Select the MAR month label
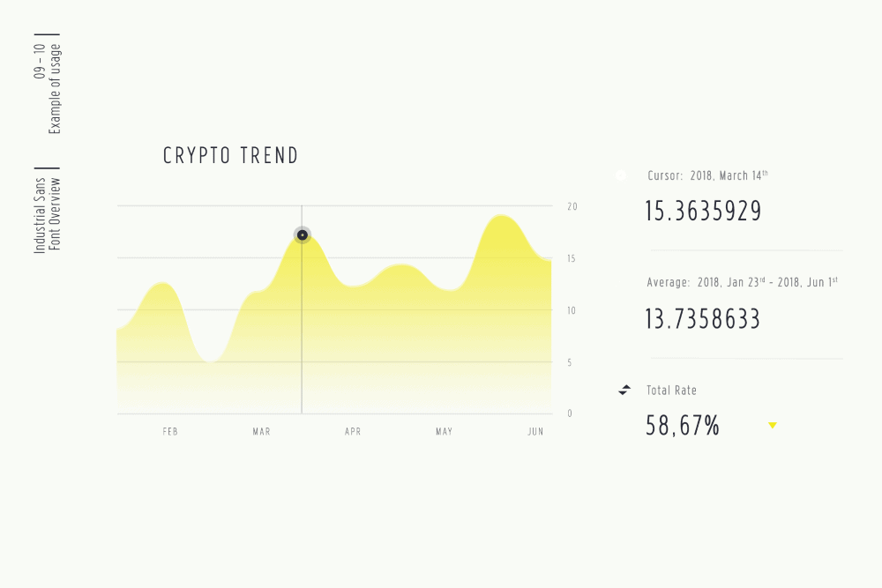This screenshot has height=588, width=882. coord(262,432)
